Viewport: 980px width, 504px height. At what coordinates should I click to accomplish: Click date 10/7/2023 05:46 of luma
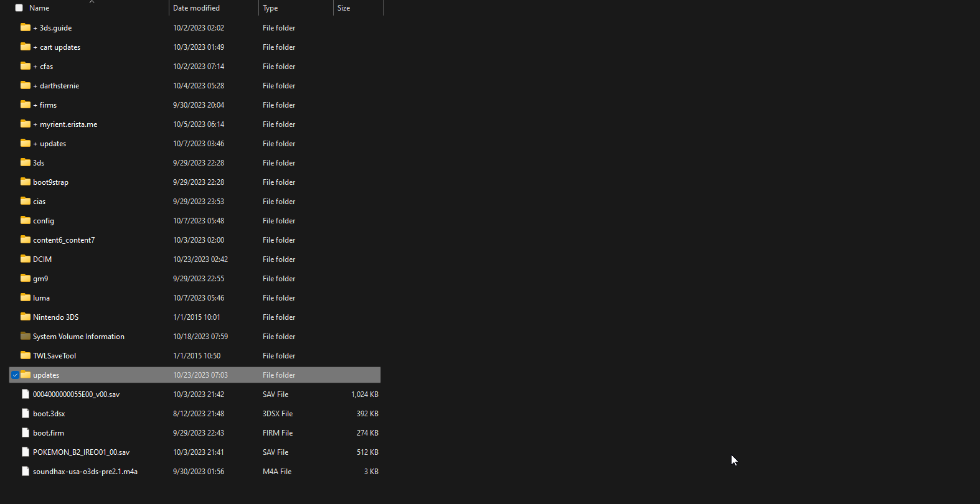click(x=199, y=298)
